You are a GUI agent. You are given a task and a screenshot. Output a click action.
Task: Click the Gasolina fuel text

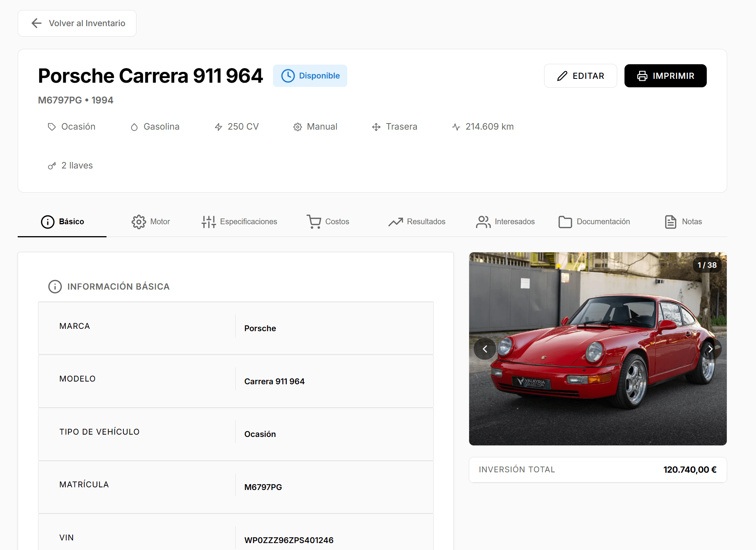click(x=162, y=127)
